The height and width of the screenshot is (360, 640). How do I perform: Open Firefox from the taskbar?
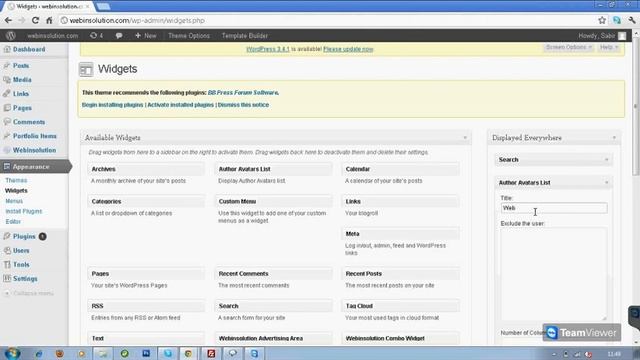click(x=60, y=353)
